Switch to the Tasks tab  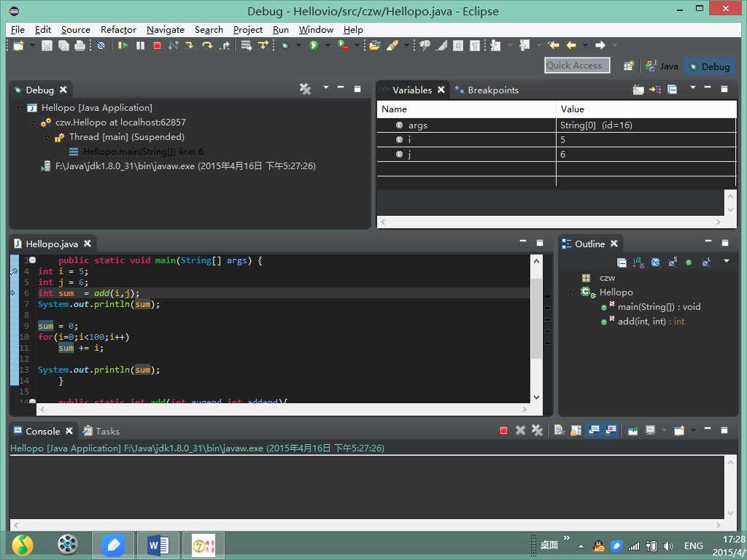101,432
